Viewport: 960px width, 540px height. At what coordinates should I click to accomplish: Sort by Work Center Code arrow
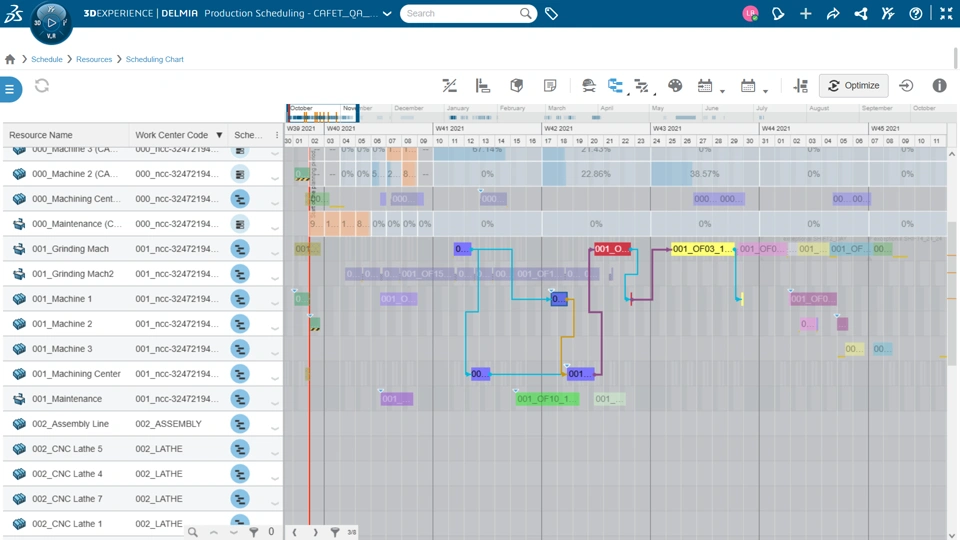[219, 135]
